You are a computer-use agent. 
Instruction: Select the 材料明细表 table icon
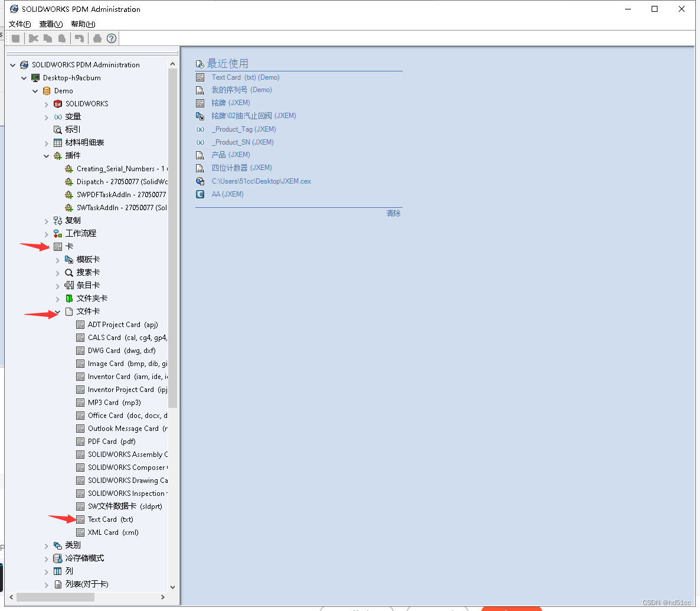tap(58, 142)
